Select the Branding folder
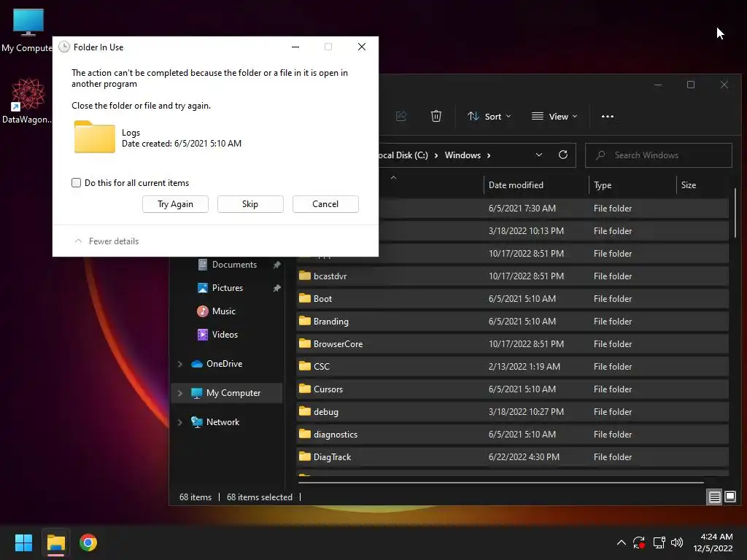This screenshot has width=747, height=560. click(513, 322)
